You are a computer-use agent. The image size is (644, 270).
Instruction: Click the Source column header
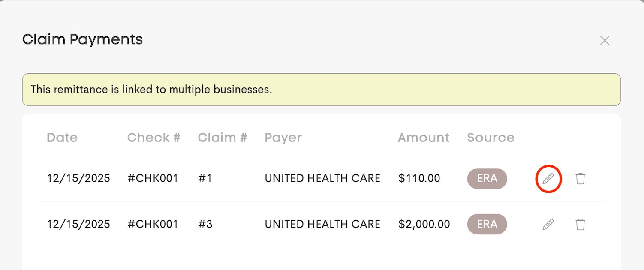(491, 138)
